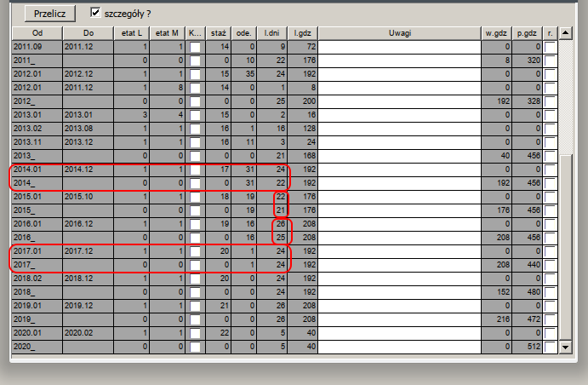
Task: Tick the K checkbox in the 2014.01 row
Action: click(x=196, y=169)
